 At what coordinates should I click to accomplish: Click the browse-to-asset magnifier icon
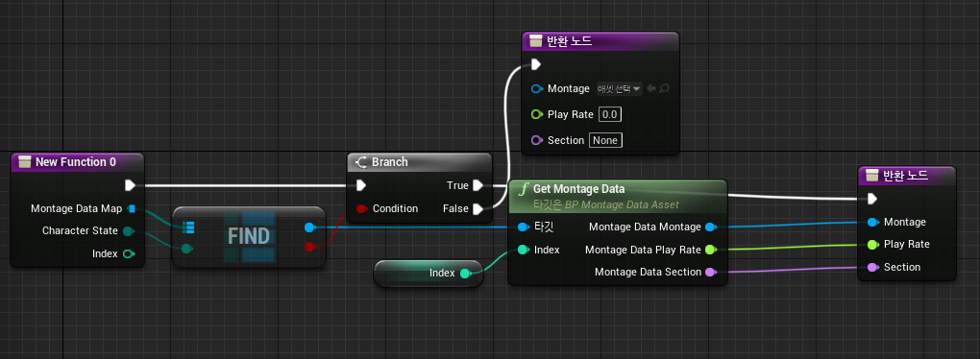tap(664, 88)
